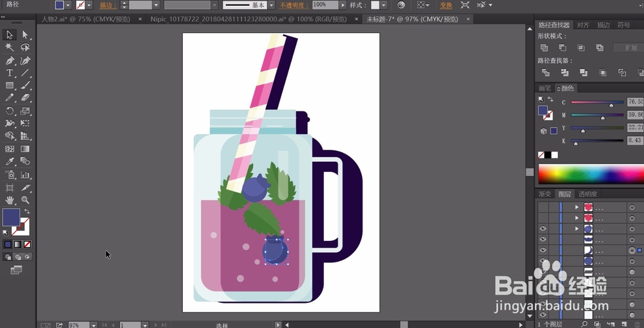Select the Selection (black arrow) tool
Screen dimensions: 644x328
click(x=10, y=35)
